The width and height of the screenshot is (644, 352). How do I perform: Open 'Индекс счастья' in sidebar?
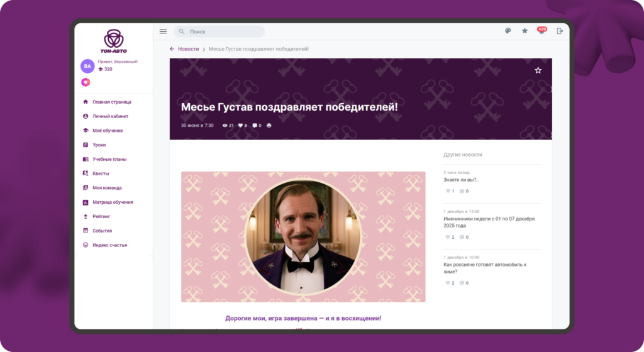pos(109,245)
